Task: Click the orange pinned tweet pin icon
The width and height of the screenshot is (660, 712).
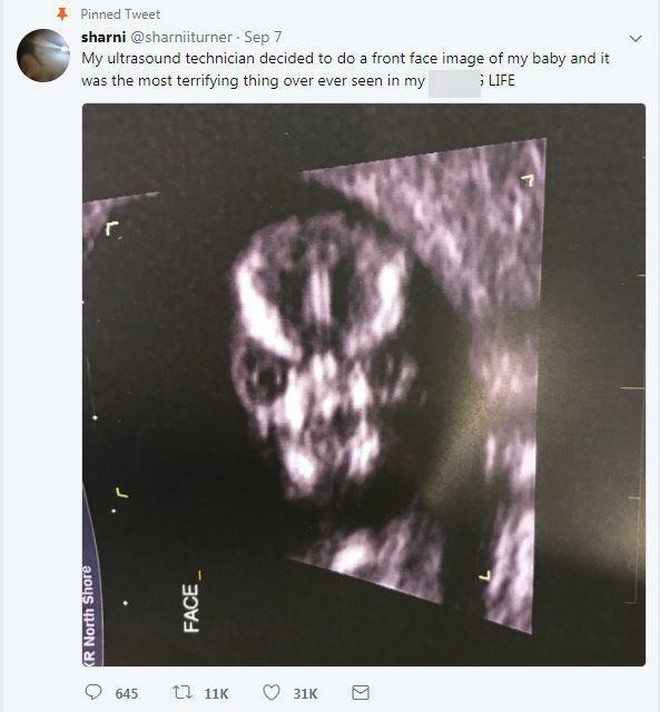Action: 62,15
